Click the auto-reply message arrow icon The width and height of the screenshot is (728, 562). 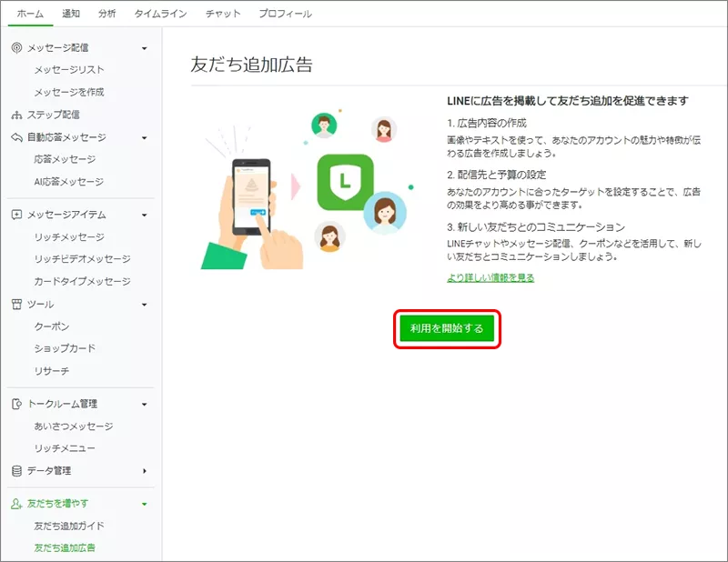pos(15,137)
